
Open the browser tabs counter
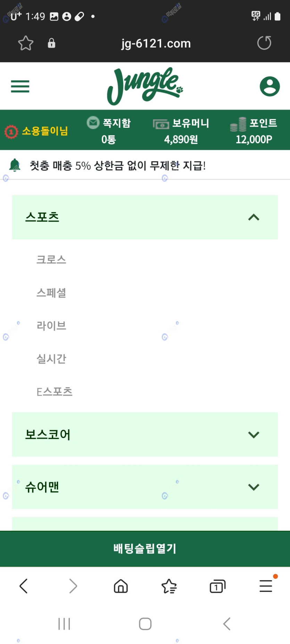tap(217, 586)
